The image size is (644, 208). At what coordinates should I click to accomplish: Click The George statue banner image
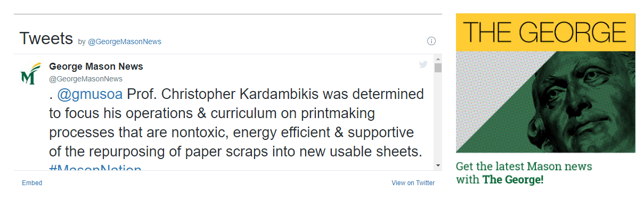pos(545,83)
